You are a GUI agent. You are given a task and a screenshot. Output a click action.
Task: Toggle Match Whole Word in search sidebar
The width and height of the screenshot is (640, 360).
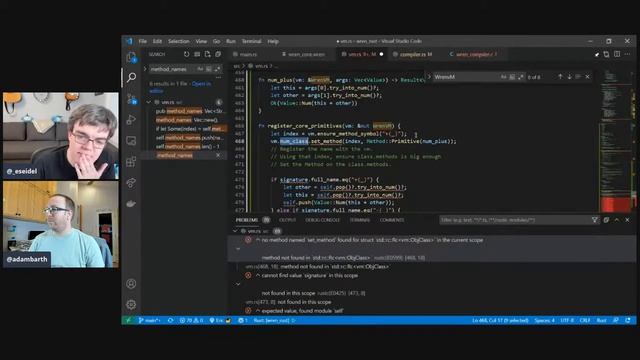tap(209, 69)
